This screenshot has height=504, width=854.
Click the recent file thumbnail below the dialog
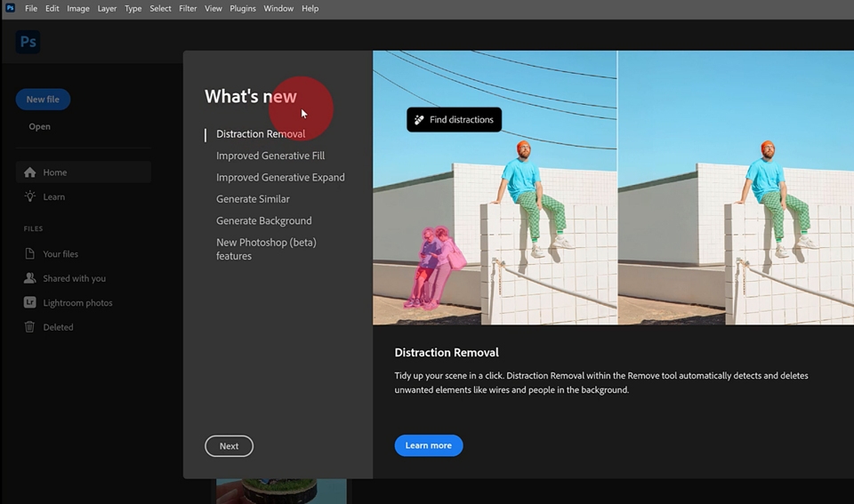click(x=281, y=492)
